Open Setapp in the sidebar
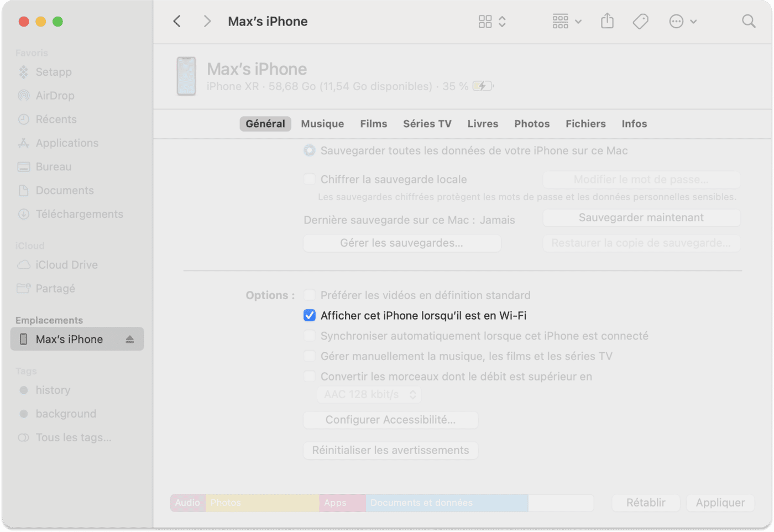The image size is (774, 532). [x=54, y=72]
